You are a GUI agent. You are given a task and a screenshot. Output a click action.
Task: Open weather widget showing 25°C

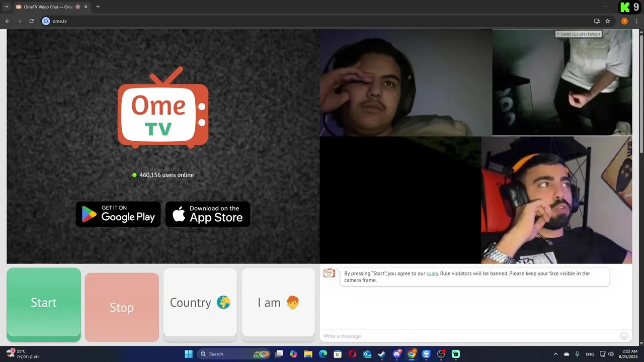22,354
